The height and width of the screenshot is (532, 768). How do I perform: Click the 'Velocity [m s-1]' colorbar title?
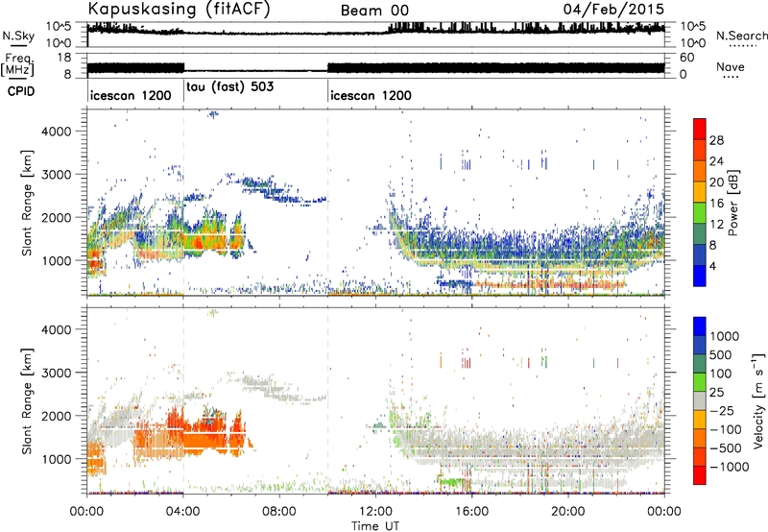tap(758, 400)
